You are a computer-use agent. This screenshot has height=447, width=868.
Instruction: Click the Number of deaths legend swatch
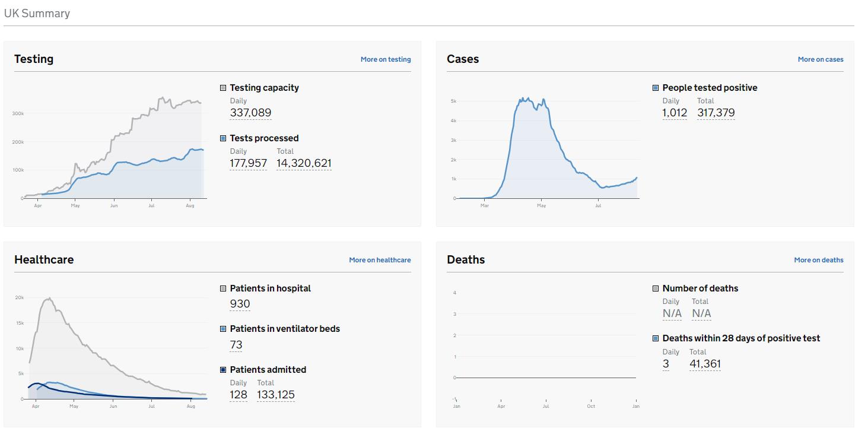pos(656,289)
